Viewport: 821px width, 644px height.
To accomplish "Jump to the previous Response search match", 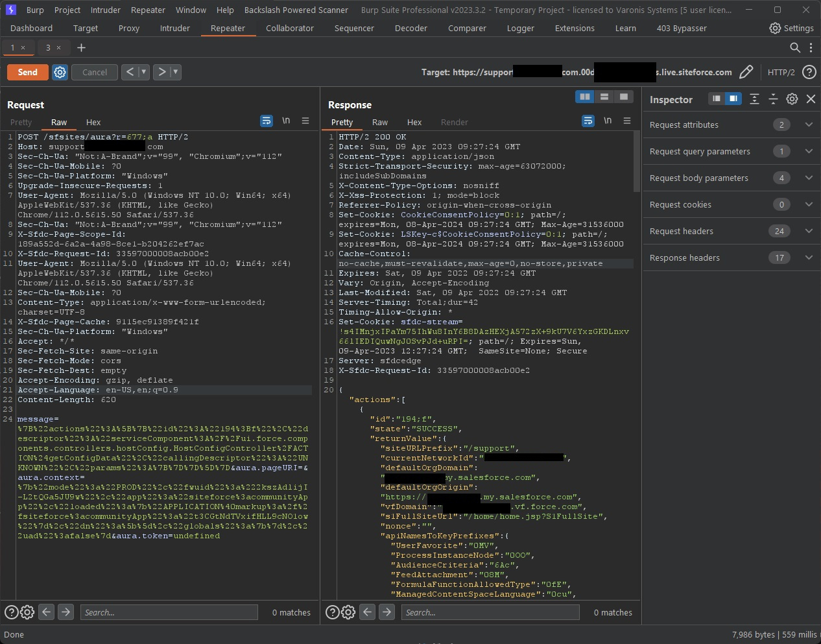I will tap(367, 612).
